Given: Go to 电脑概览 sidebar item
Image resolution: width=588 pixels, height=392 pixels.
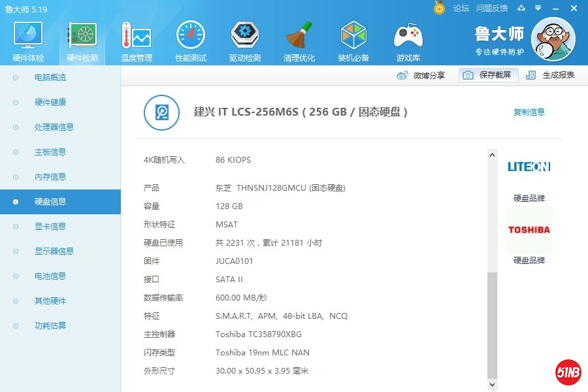Looking at the screenshot, I should [x=50, y=78].
